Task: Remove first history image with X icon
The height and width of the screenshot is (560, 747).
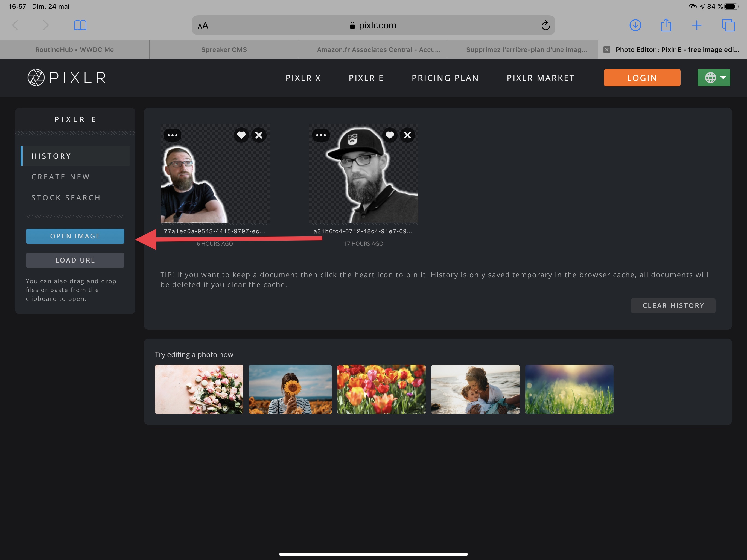Action: pos(259,135)
